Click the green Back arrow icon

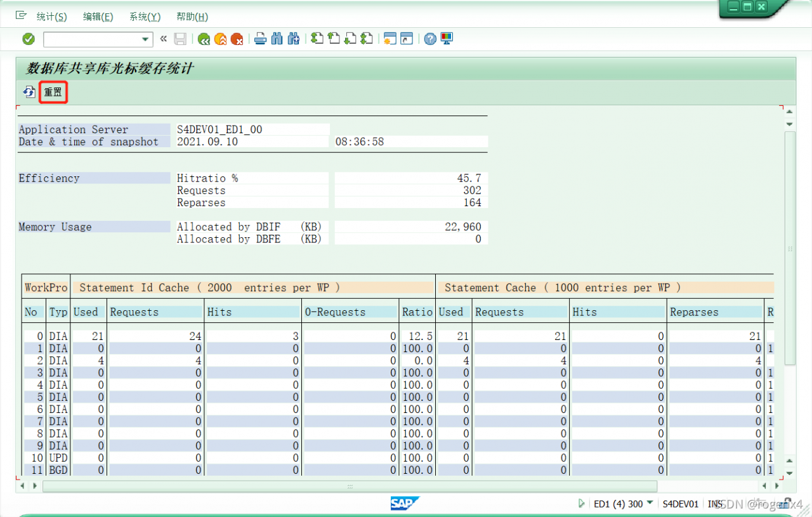click(x=204, y=39)
